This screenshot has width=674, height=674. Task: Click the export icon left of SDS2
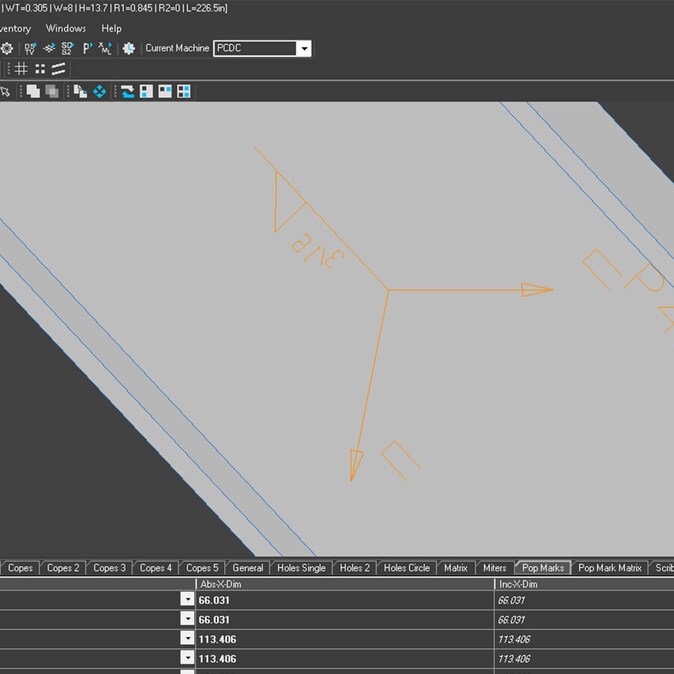click(x=49, y=48)
